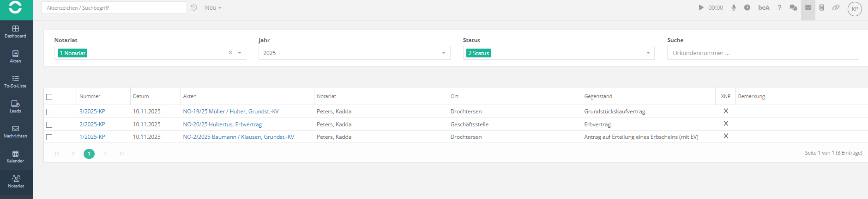The height and width of the screenshot is (199, 868).
Task: Open link NO-20/25 Hubertus, Erbvertrag
Action: point(222,124)
